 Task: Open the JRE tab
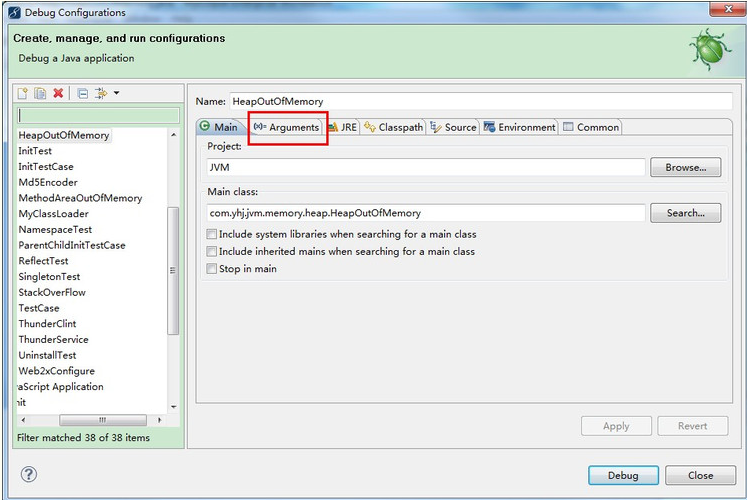343,127
